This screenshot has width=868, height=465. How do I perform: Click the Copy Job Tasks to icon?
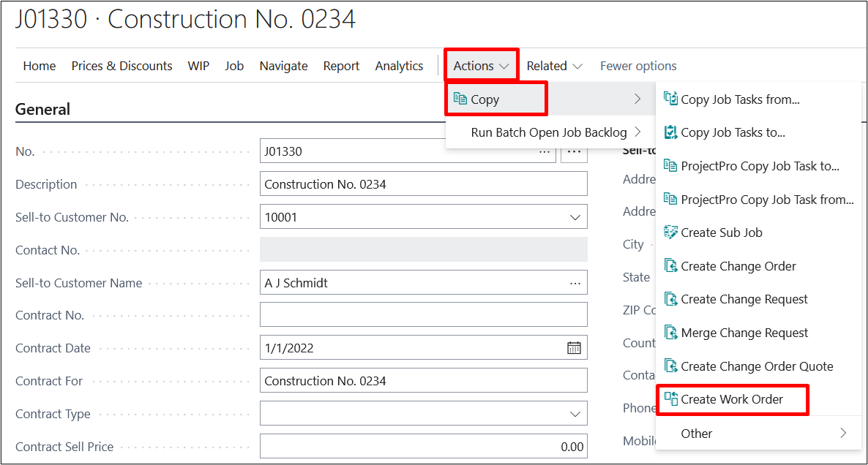[x=670, y=132]
